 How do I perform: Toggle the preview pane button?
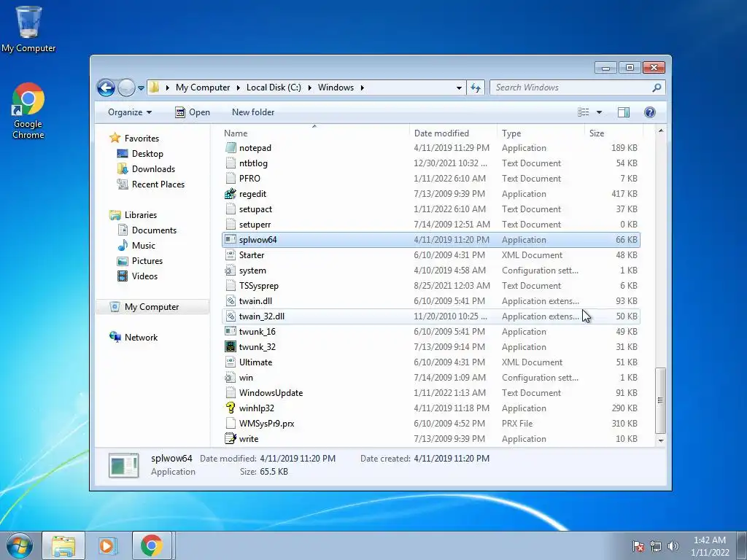click(x=623, y=112)
